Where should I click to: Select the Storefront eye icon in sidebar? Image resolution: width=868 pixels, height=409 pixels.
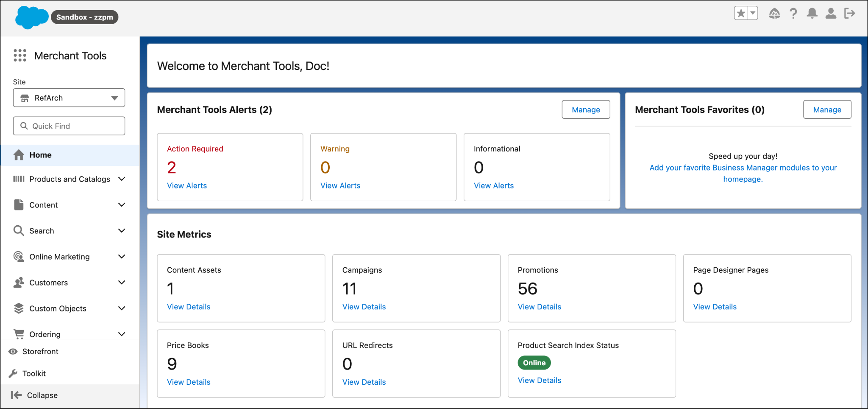coord(41,351)
